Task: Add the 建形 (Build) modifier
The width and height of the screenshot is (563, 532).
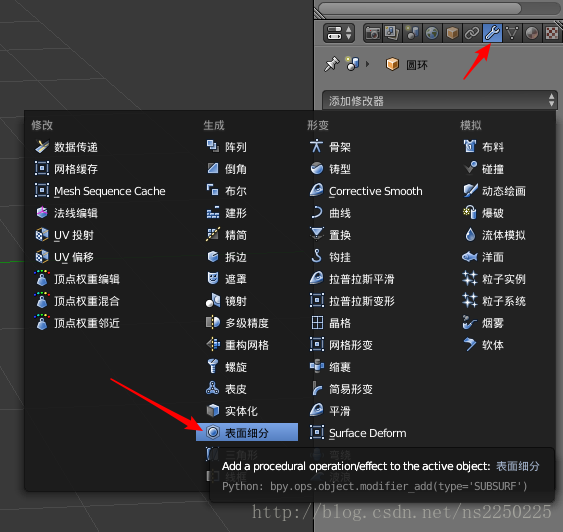Action: click(227, 213)
